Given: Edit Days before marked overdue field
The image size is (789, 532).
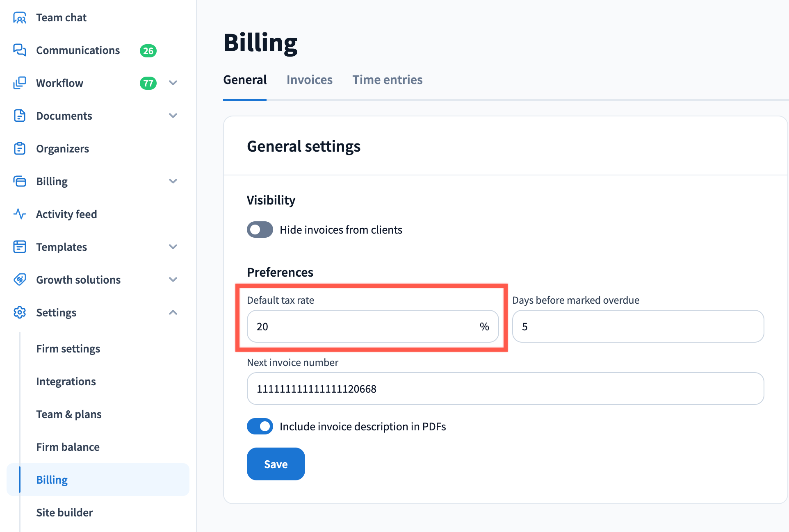Looking at the screenshot, I should 638,326.
